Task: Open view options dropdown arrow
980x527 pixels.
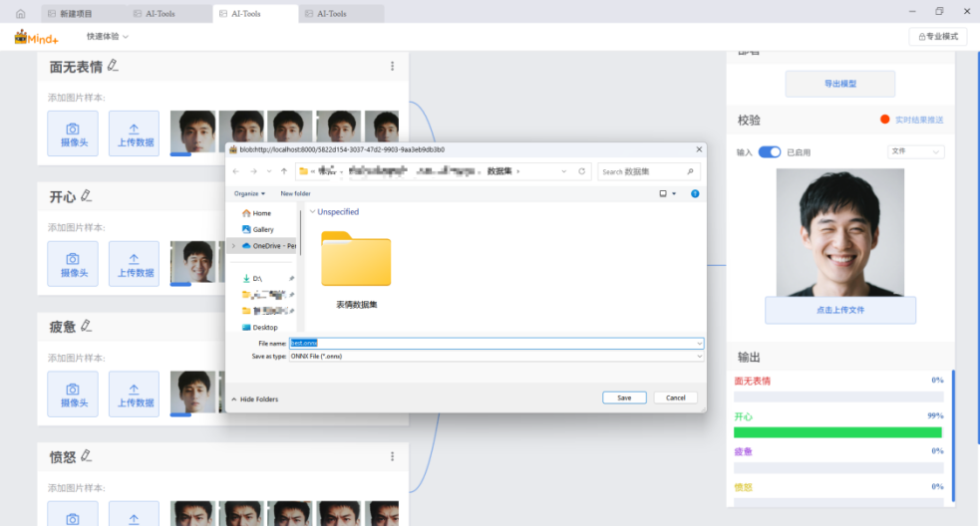Action: click(x=674, y=193)
